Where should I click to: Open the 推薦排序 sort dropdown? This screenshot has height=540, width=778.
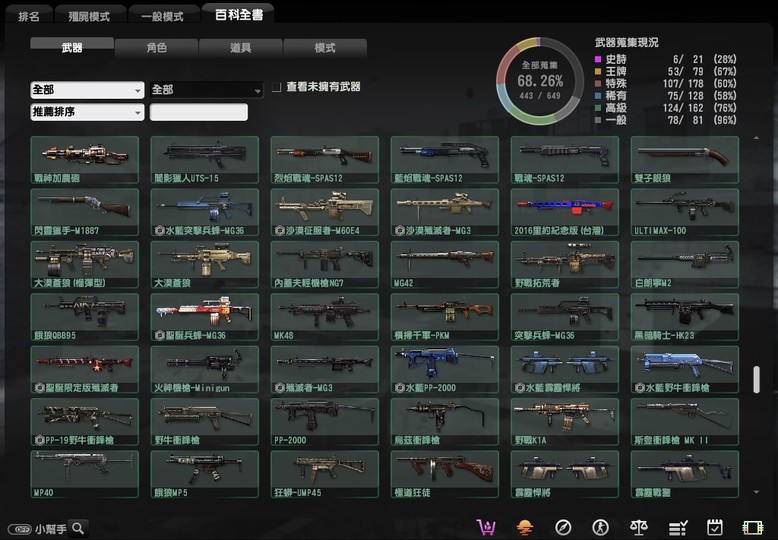tap(87, 112)
